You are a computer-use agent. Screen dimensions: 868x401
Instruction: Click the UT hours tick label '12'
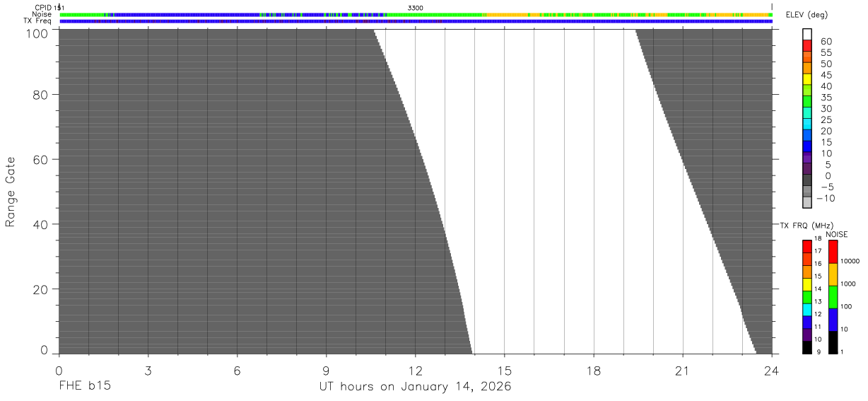[x=416, y=371]
